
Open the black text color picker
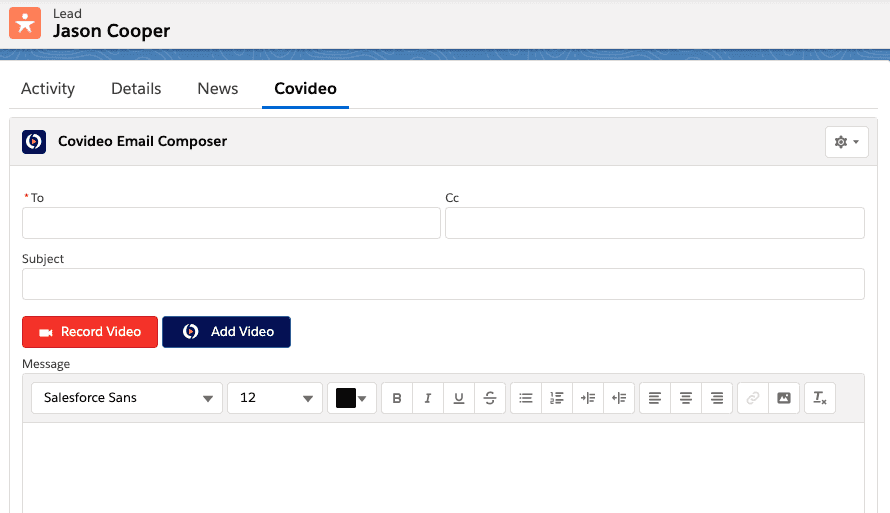coord(352,398)
